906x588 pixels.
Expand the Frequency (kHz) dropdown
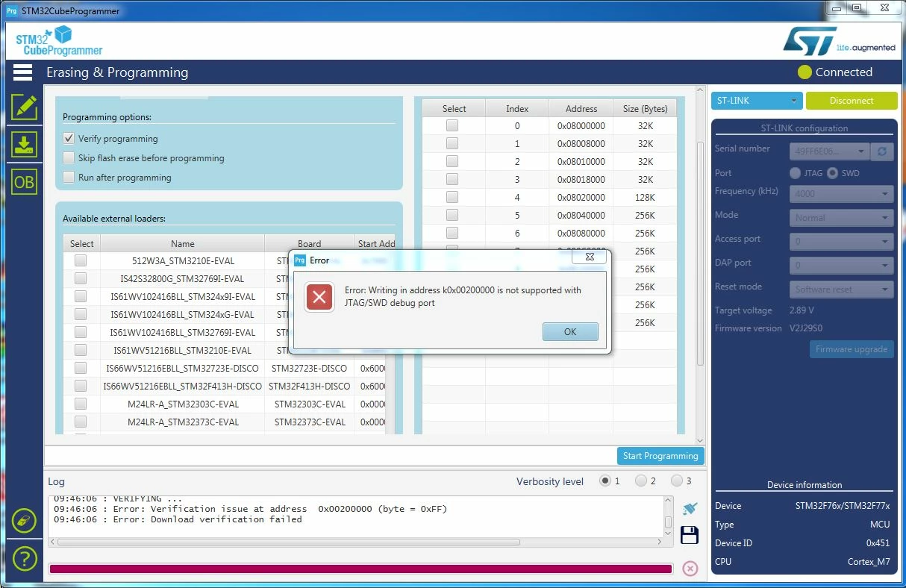tap(842, 194)
